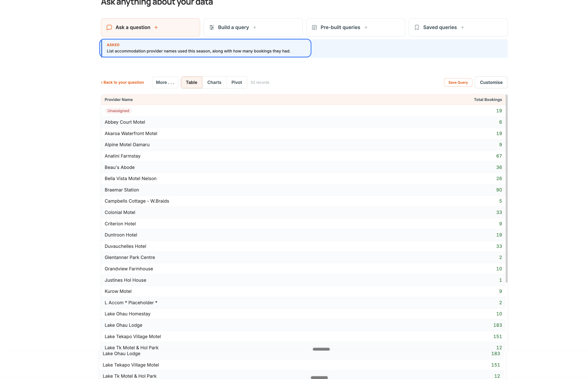Open the Pre-built queries tab
The image size is (588, 379).
click(x=355, y=27)
